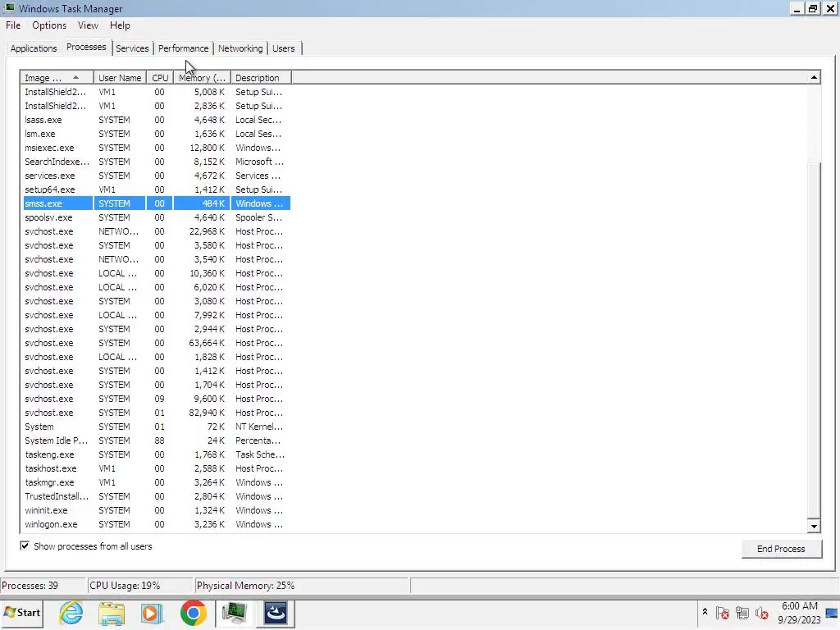
Task: Switch to the Networking tab
Action: 240,48
